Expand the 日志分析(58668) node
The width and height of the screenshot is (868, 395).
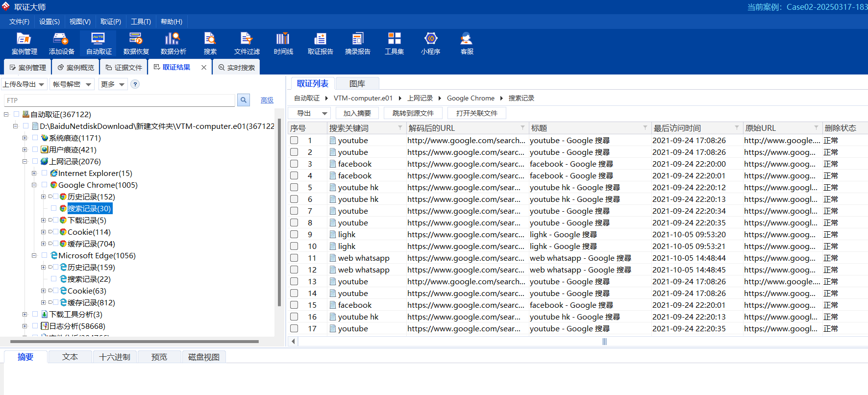coord(25,326)
